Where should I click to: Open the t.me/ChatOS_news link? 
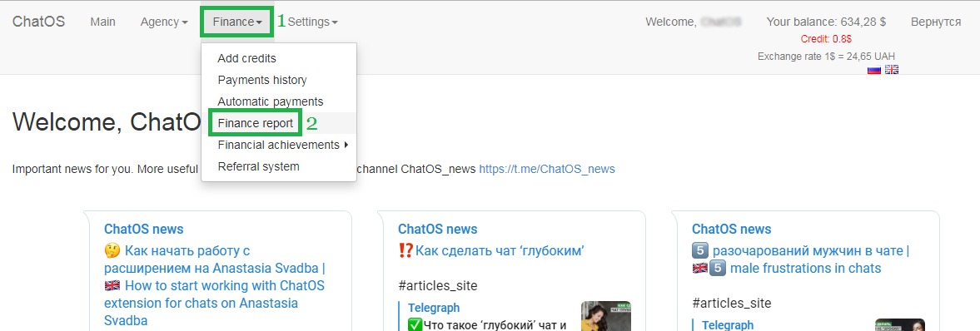[x=547, y=170]
